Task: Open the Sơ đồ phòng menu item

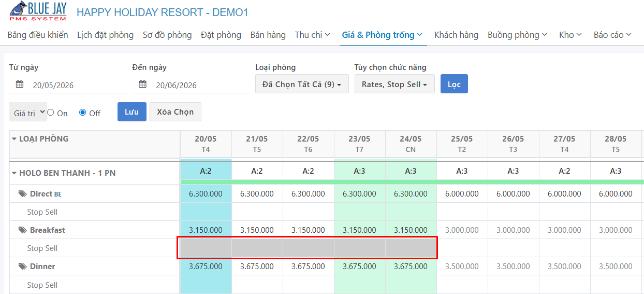Action: coord(167,35)
